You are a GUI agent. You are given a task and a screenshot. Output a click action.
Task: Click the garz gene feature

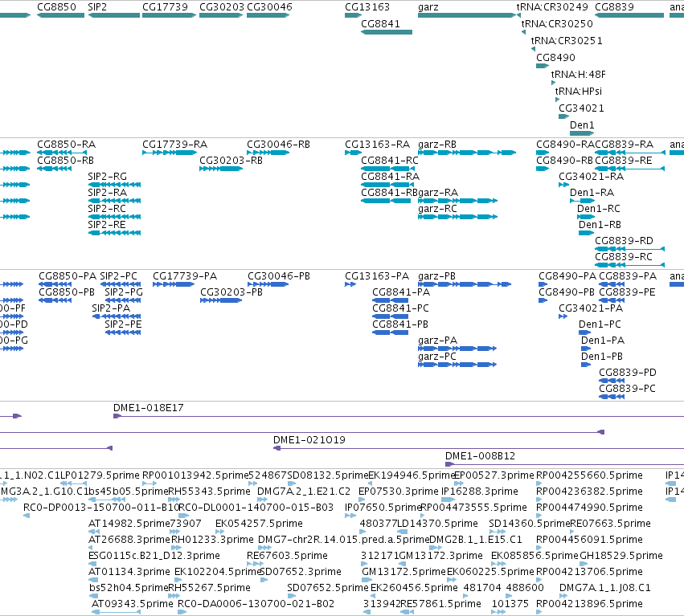pyautogui.click(x=467, y=15)
